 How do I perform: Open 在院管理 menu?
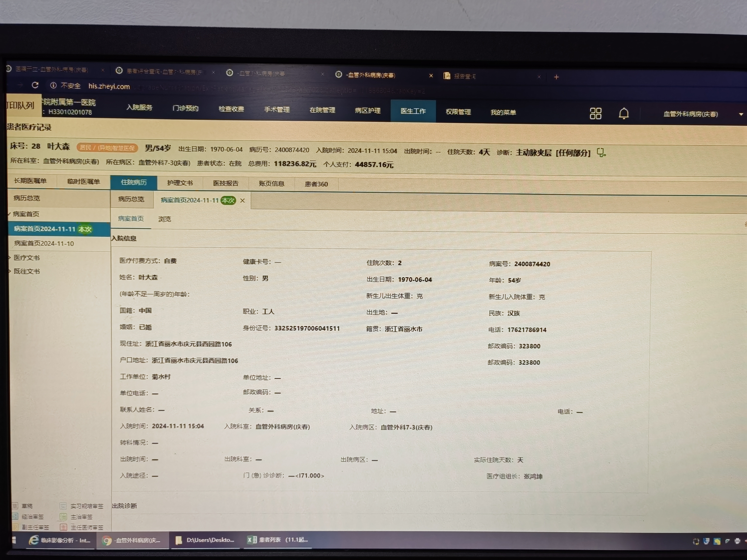point(322,110)
